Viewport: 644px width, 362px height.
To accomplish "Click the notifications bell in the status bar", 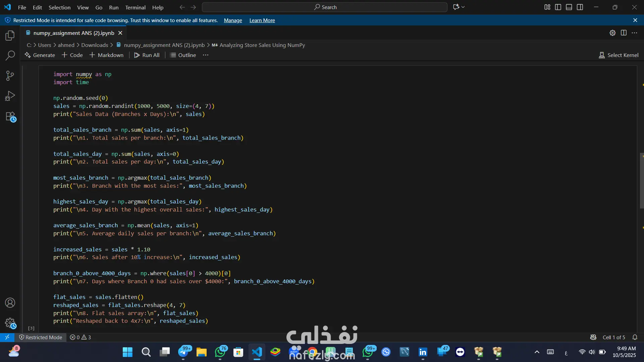I will point(635,337).
